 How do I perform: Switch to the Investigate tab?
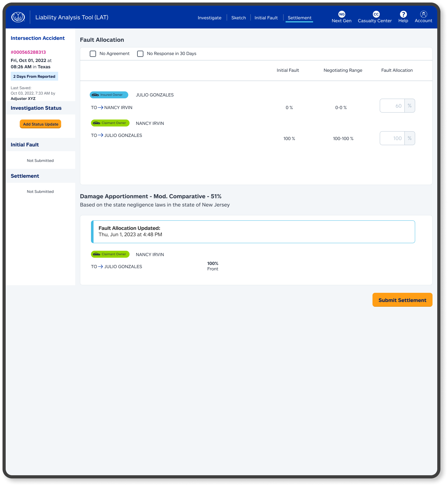[209, 18]
